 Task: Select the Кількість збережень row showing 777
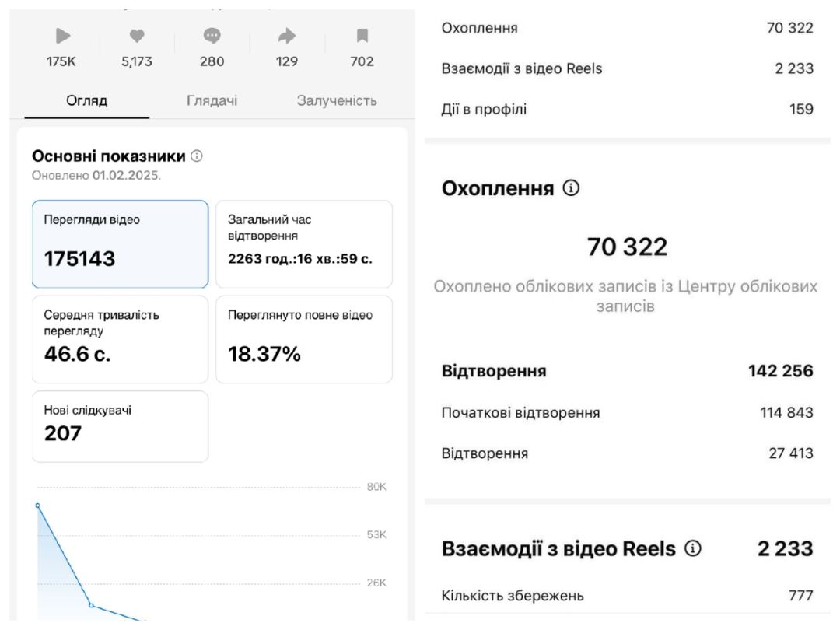pyautogui.click(x=622, y=595)
